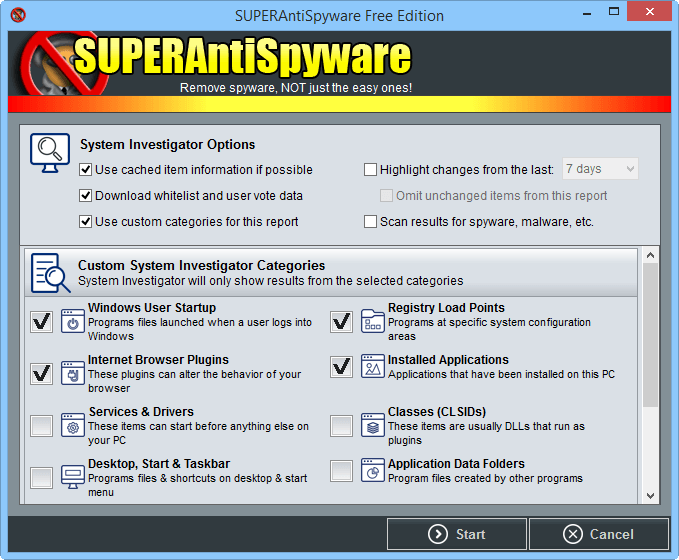The image size is (679, 560).
Task: Click the SUPERAntiSpyware title bar app icon
Action: (18, 15)
